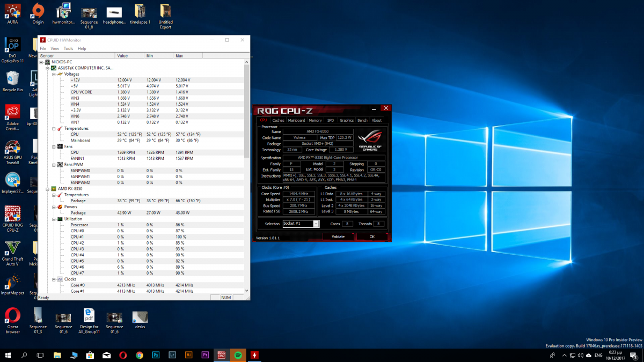Launch Grand Theft Auto V shortcut

[12, 254]
